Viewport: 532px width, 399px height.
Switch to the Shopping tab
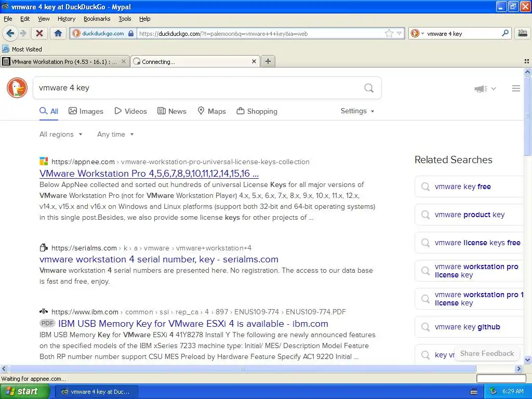[257, 111]
